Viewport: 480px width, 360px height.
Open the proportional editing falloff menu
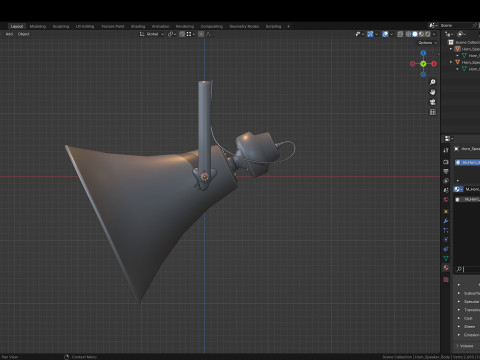point(208,34)
